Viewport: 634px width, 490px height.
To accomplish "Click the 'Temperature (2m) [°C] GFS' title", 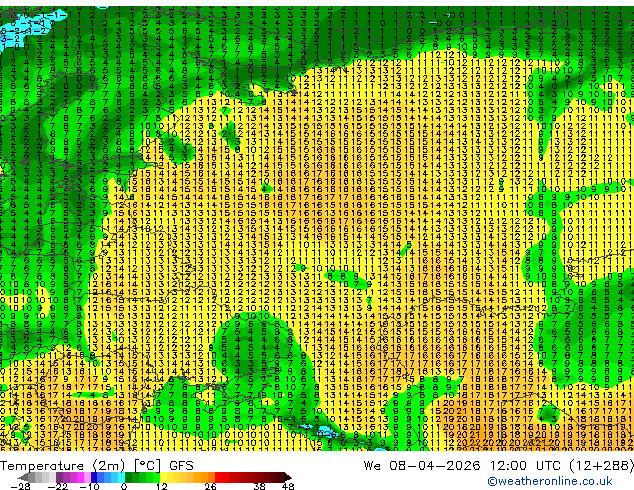I will pos(97,466).
